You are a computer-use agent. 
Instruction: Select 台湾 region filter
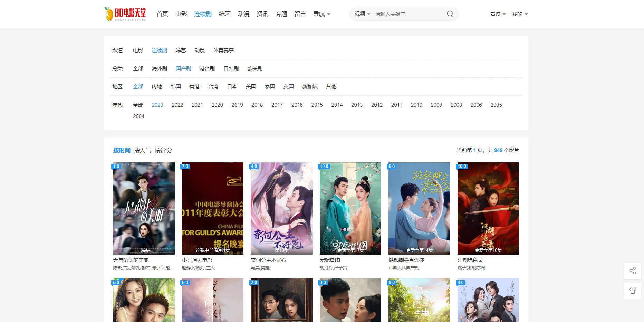213,87
